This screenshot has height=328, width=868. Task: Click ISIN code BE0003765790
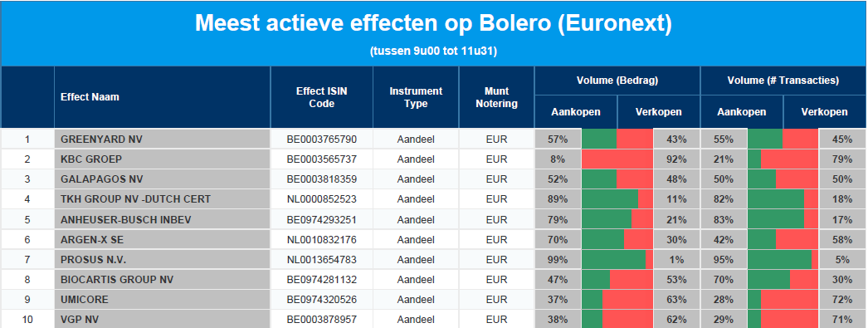(322, 139)
